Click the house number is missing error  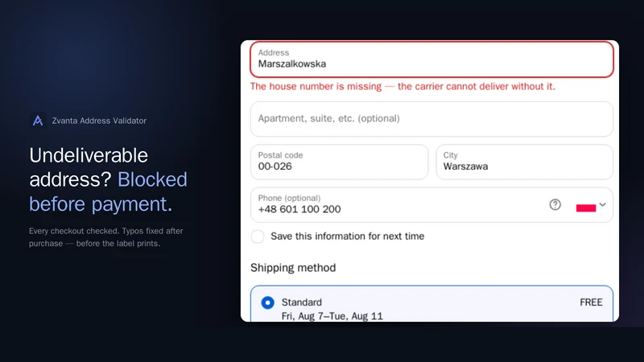coord(402,87)
